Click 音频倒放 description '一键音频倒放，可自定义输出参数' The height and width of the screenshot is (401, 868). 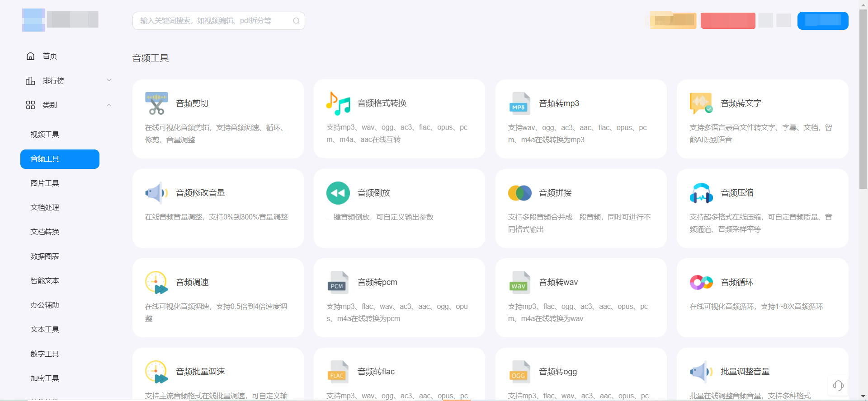[380, 217]
